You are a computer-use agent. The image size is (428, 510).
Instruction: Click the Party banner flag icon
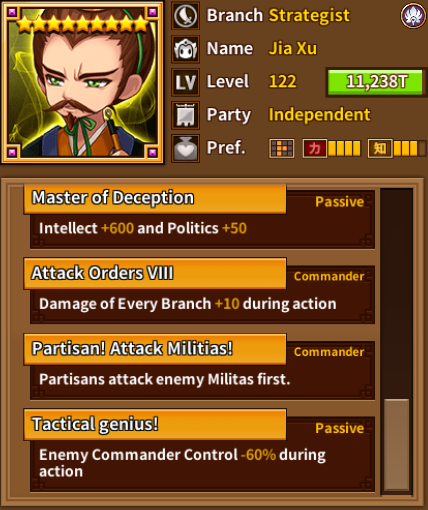(186, 115)
